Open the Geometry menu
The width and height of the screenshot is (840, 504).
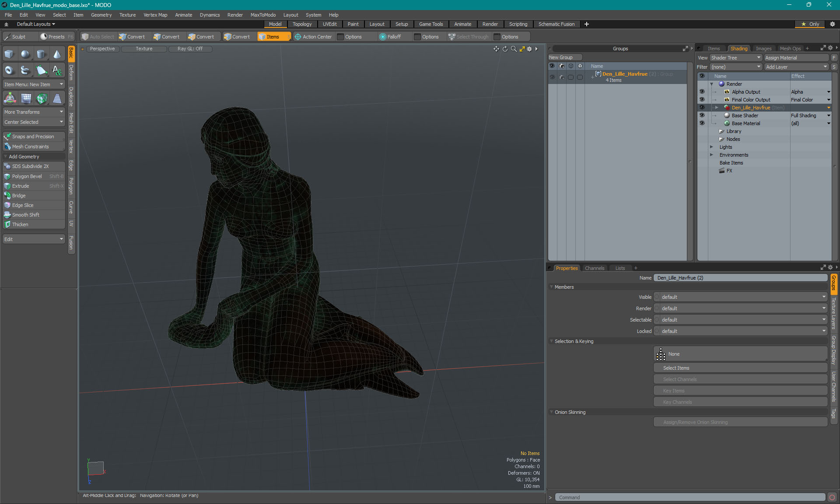click(x=101, y=15)
